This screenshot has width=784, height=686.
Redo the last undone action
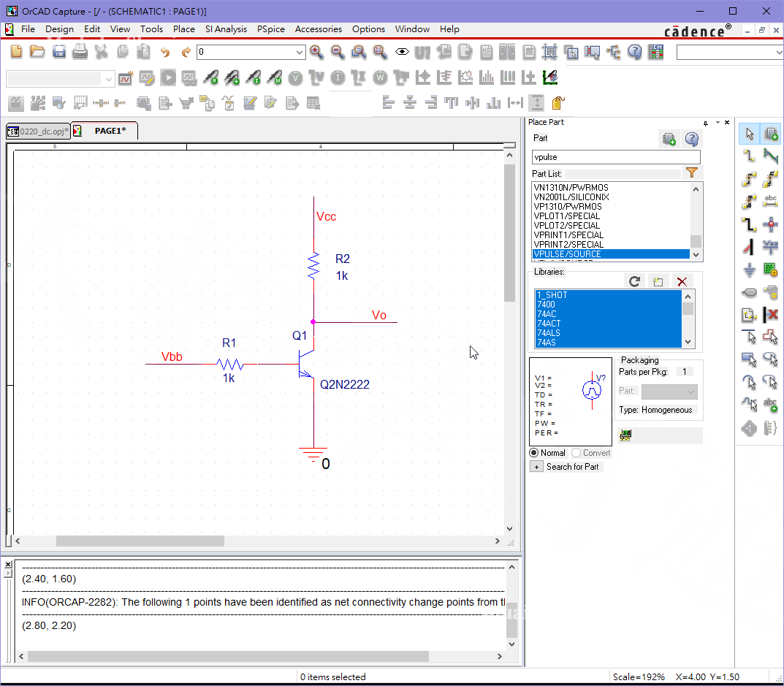click(186, 51)
